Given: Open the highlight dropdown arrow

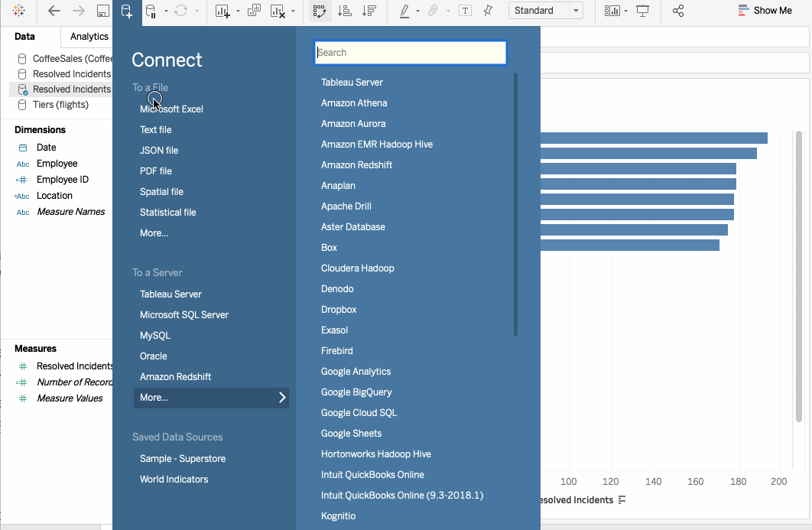Looking at the screenshot, I should click(x=418, y=11).
